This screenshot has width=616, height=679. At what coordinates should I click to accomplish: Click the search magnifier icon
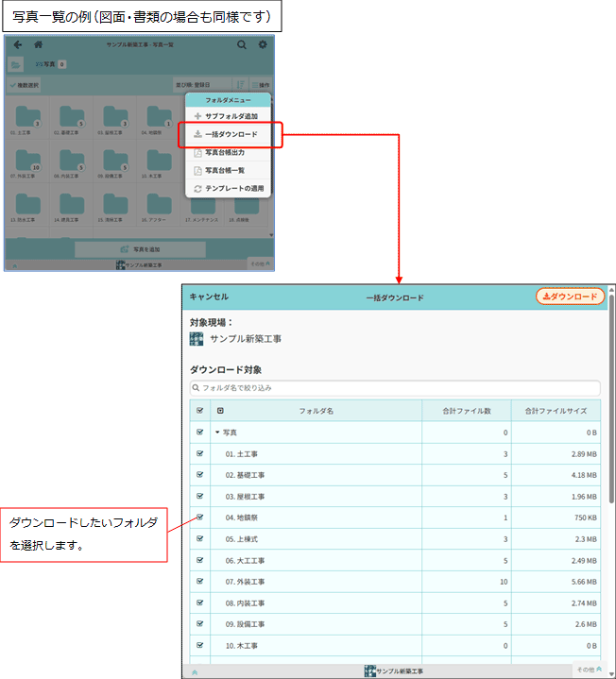click(241, 44)
